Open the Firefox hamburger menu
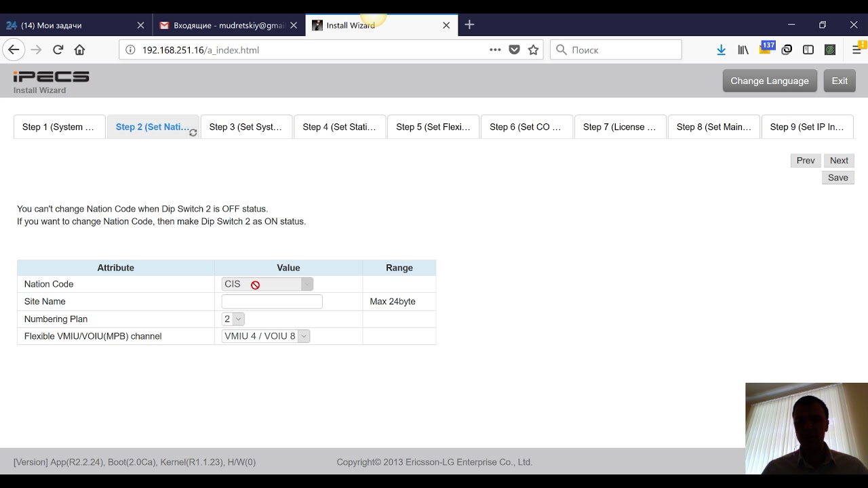Image resolution: width=868 pixels, height=488 pixels. [857, 49]
